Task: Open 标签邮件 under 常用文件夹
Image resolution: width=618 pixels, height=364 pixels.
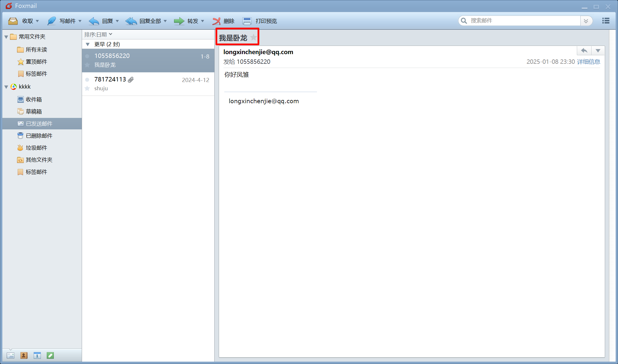Action: click(x=36, y=74)
